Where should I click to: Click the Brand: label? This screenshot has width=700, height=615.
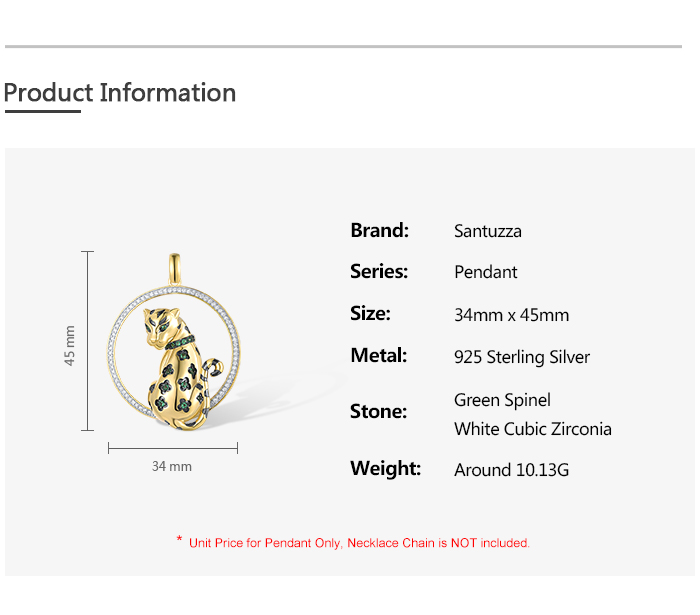[x=380, y=231]
